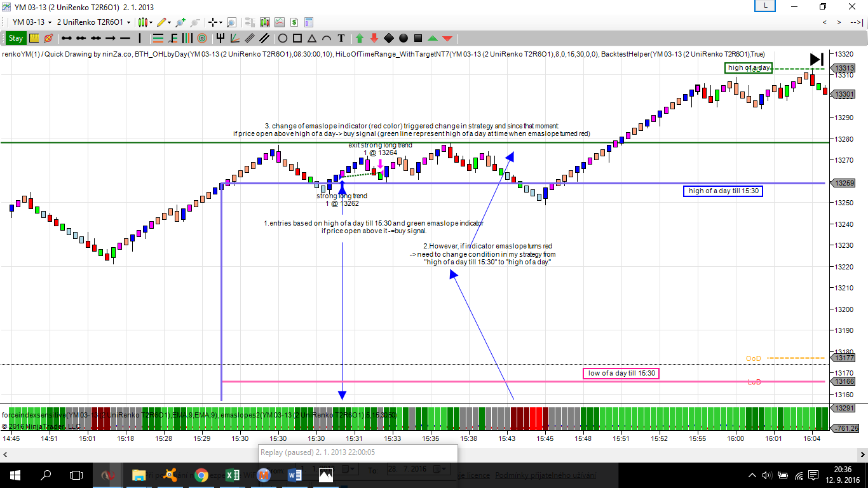Select the pencil drawing tools icon

(x=162, y=22)
